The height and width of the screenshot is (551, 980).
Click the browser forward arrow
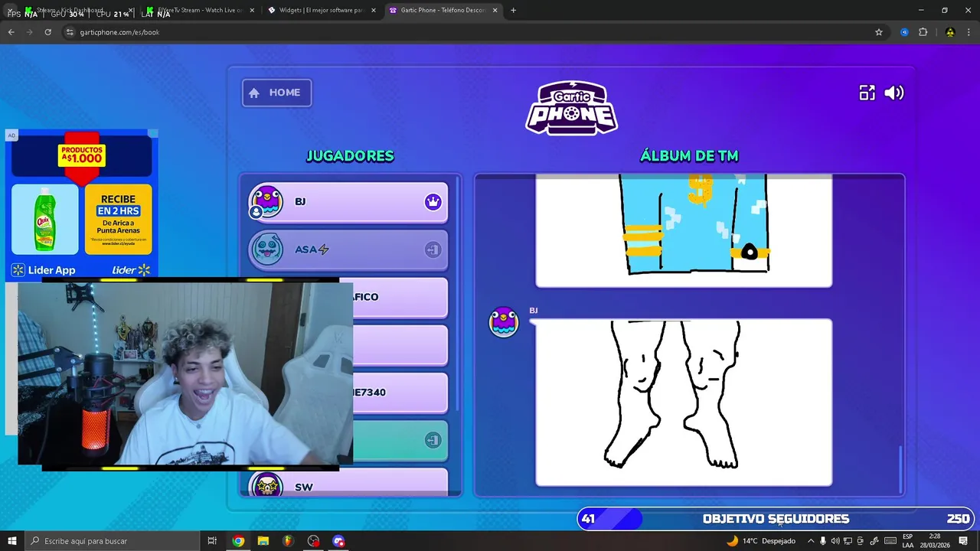click(x=29, y=32)
